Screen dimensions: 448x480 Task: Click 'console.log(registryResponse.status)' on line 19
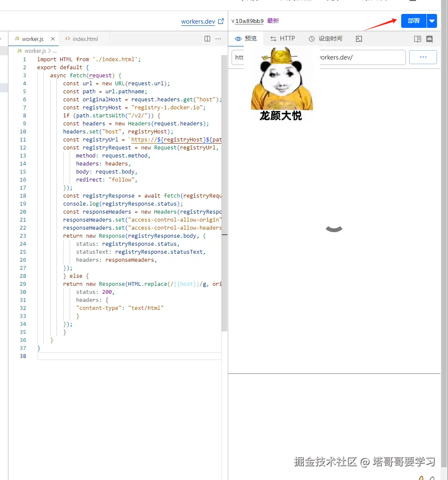point(121,204)
